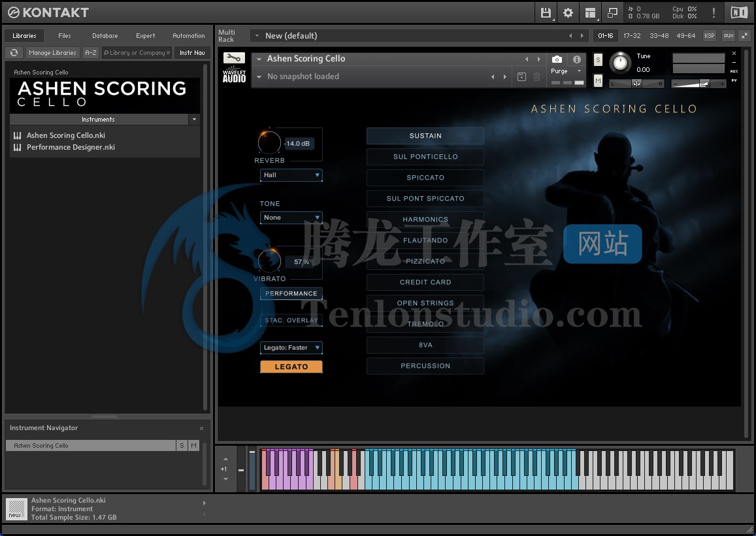Load next snapshot arrow
The height and width of the screenshot is (536, 756).
click(x=505, y=76)
